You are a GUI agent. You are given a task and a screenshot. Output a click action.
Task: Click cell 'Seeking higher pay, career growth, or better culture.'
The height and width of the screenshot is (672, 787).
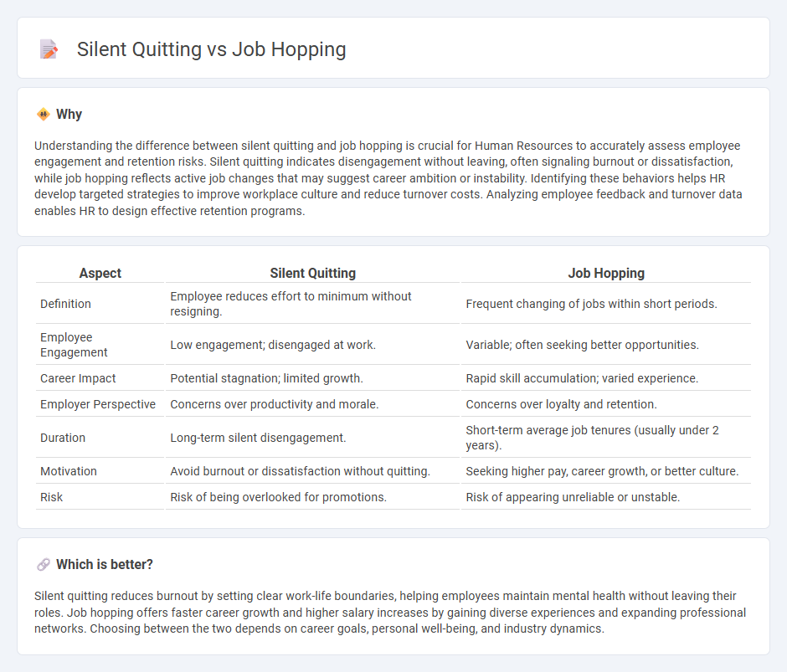pyautogui.click(x=606, y=471)
